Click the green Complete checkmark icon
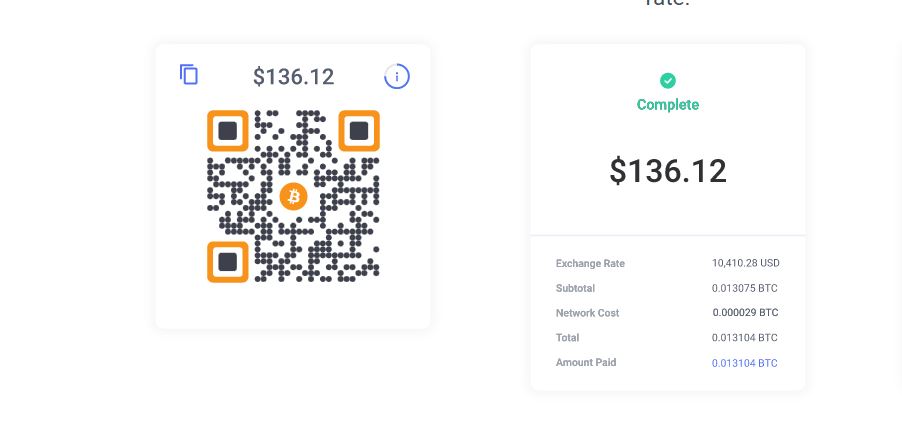This screenshot has height=447, width=902. point(668,81)
